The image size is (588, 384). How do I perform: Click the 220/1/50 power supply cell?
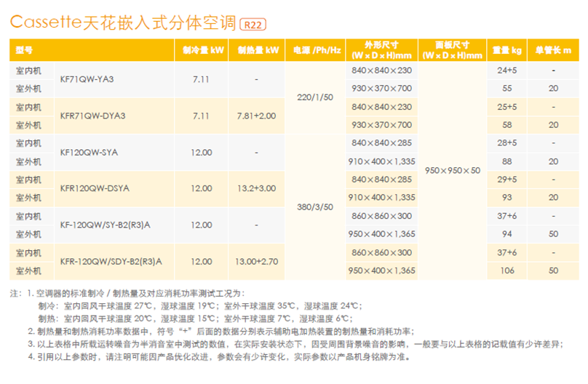317,97
